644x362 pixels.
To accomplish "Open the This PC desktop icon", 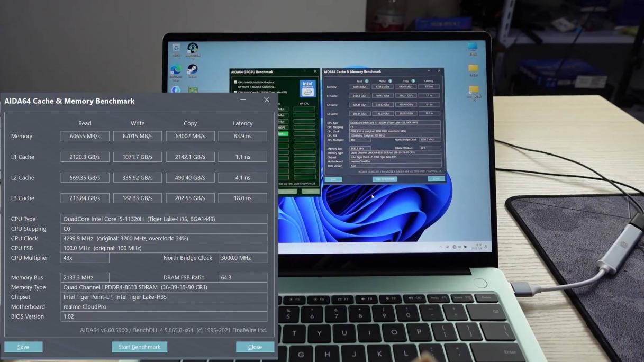I will 473,49.
